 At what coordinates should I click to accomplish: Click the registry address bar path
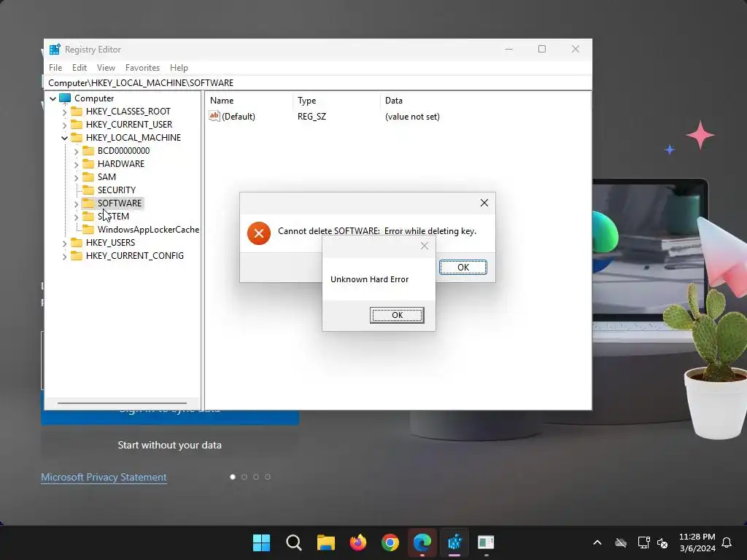[318, 83]
